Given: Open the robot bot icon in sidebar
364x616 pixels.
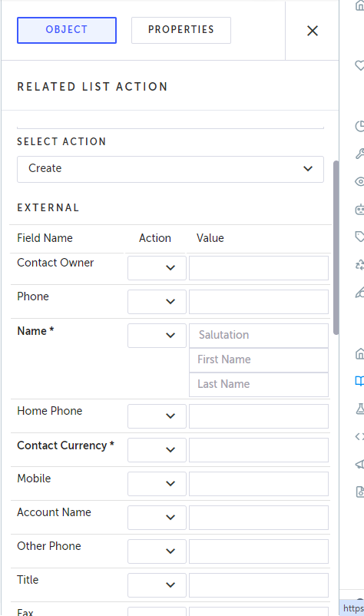Looking at the screenshot, I should coord(359,209).
